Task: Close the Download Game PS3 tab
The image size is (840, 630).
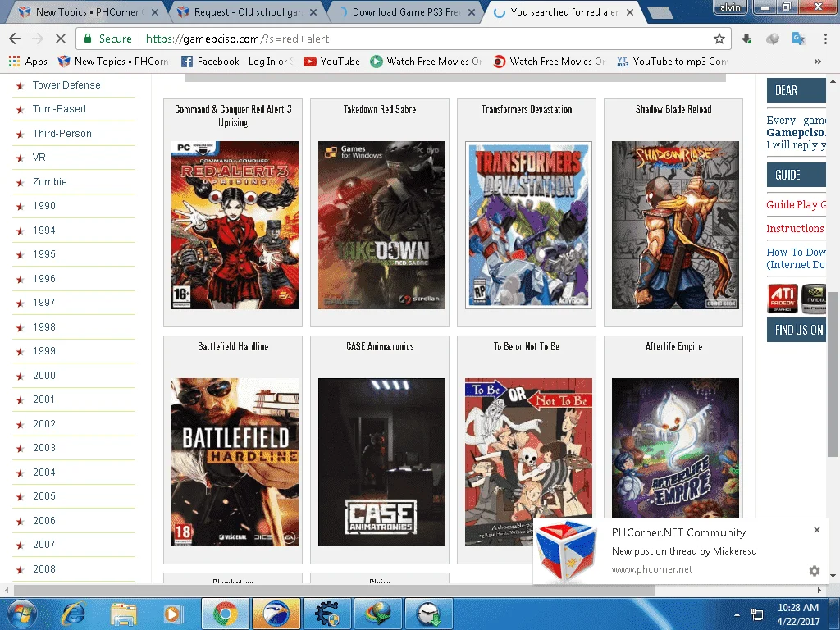Action: (x=472, y=12)
